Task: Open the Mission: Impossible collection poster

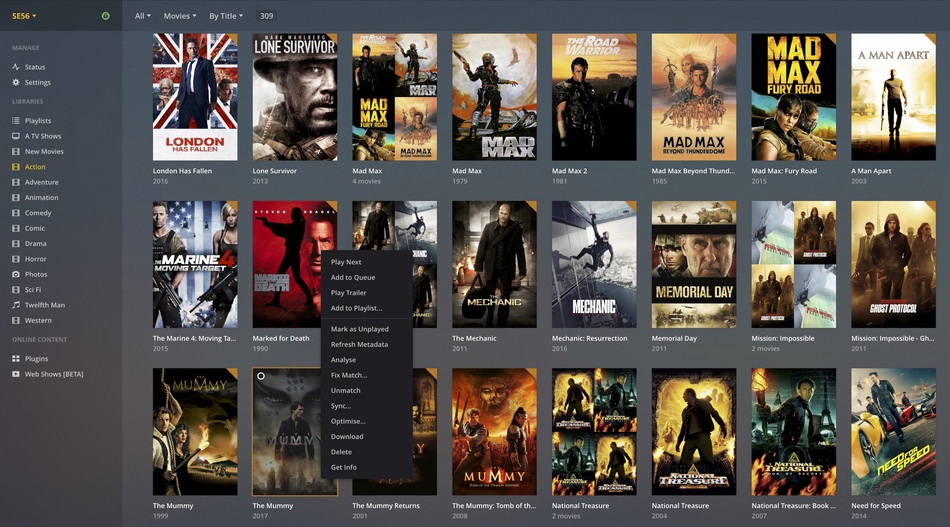Action: pyautogui.click(x=794, y=264)
